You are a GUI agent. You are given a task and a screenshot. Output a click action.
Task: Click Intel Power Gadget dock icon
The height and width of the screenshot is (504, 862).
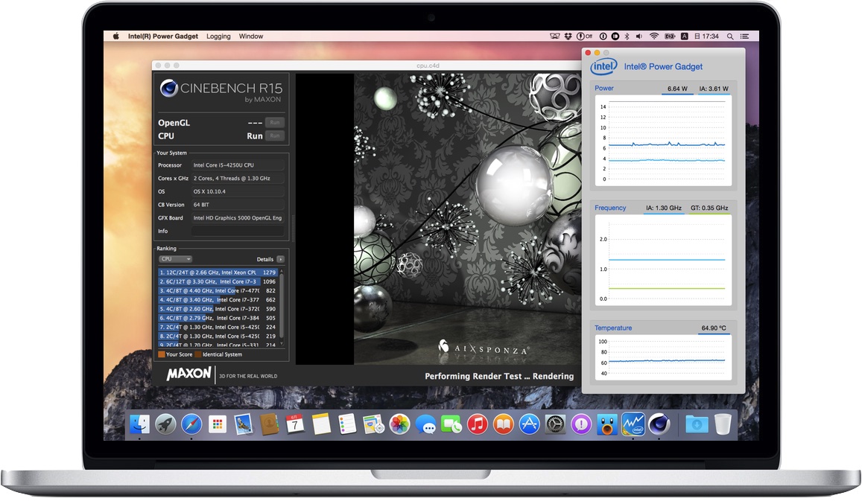tap(633, 424)
